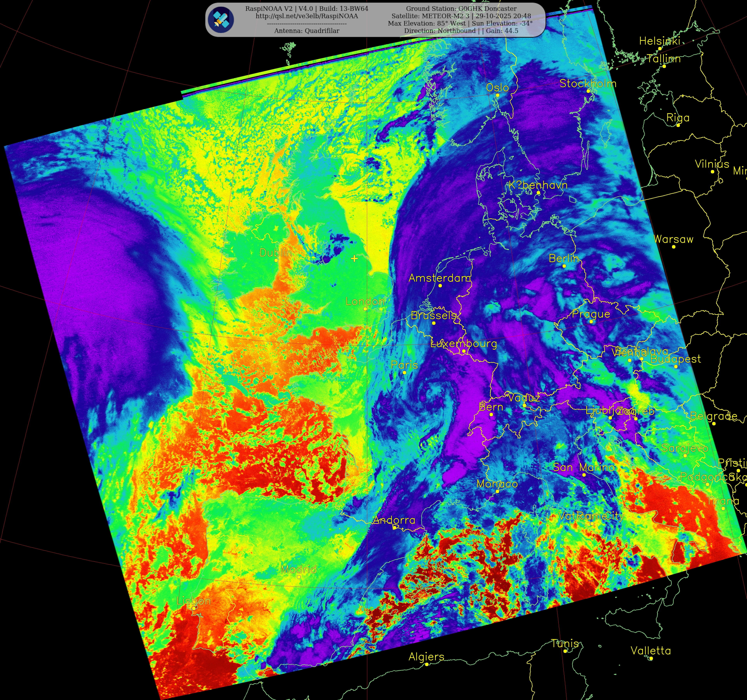Click the Berlin city marker dot
The image size is (747, 700).
click(x=564, y=266)
